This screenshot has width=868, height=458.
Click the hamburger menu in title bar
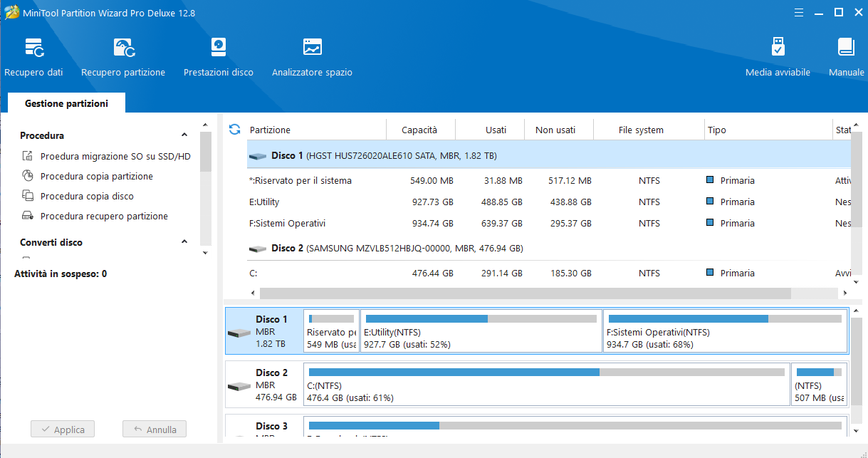pyautogui.click(x=799, y=12)
